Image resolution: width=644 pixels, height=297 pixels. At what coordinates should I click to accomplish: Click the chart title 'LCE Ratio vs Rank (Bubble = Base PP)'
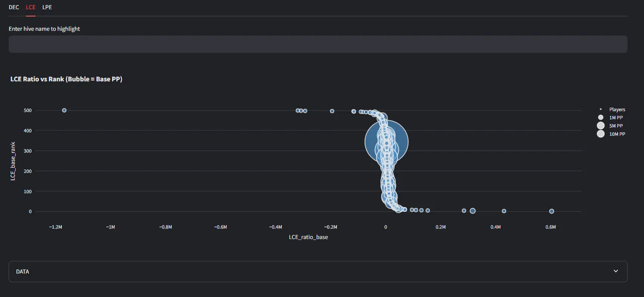click(x=66, y=79)
